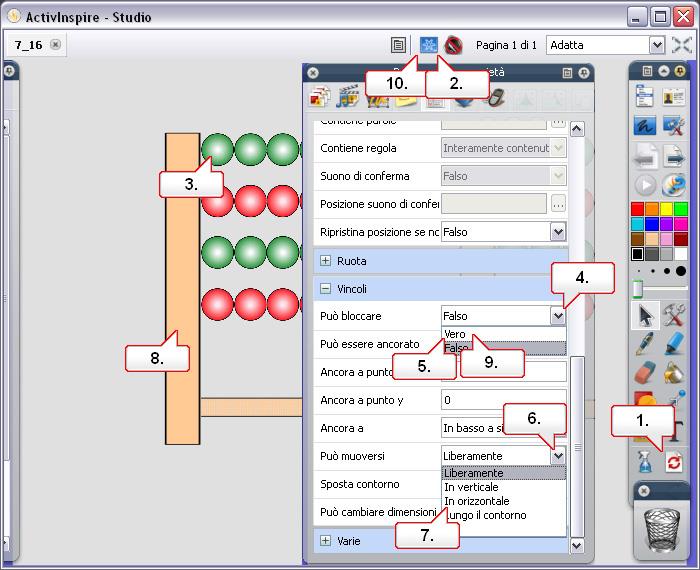
Task: Browse for Posizione suono di conferma file
Action: (x=558, y=204)
